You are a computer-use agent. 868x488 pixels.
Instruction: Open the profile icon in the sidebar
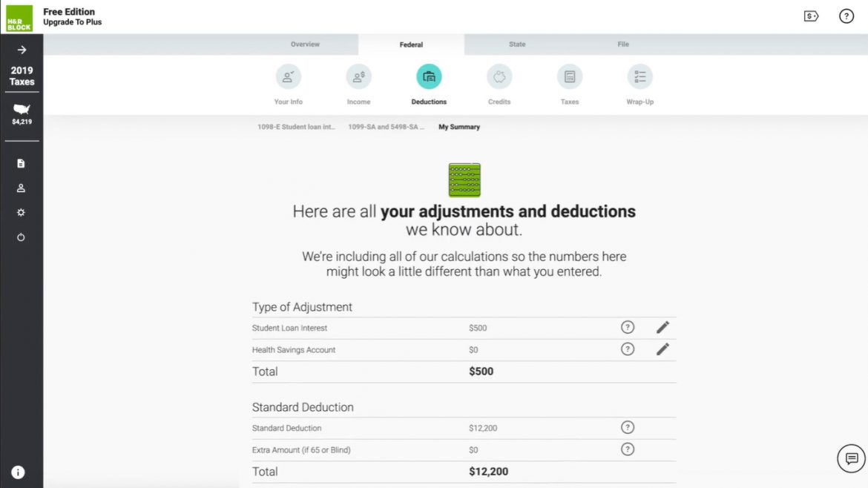(x=21, y=188)
